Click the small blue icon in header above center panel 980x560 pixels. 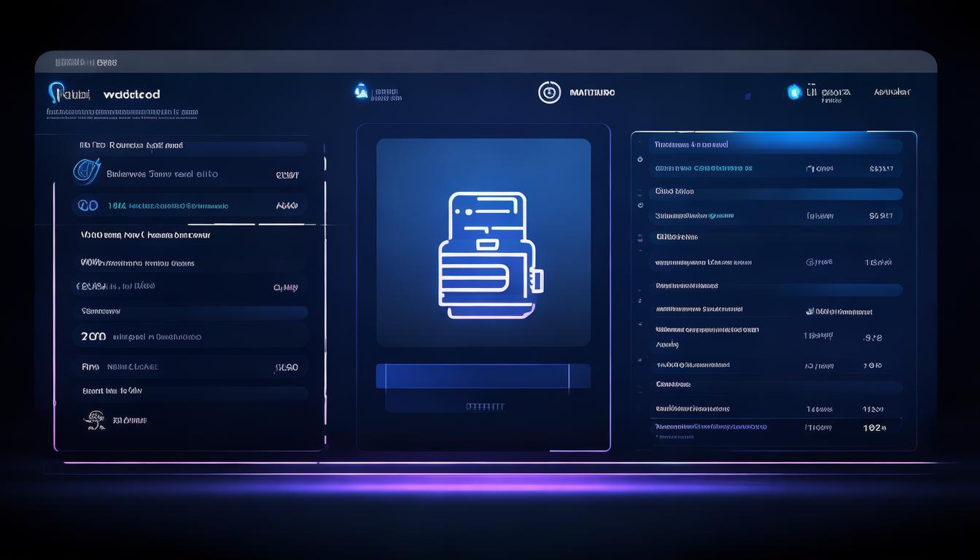pyautogui.click(x=361, y=91)
